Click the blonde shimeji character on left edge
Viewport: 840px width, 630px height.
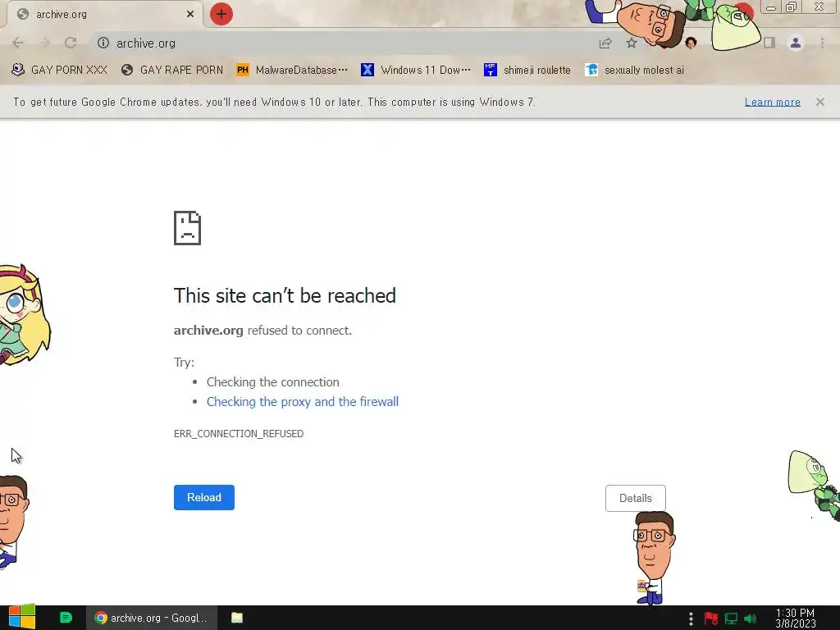pos(24,316)
